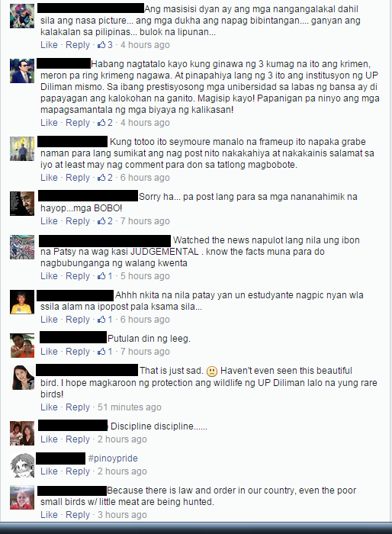Open avatar beside 'Putulan din ng leeg' comment
This screenshot has width=392, height=534.
click(22, 346)
